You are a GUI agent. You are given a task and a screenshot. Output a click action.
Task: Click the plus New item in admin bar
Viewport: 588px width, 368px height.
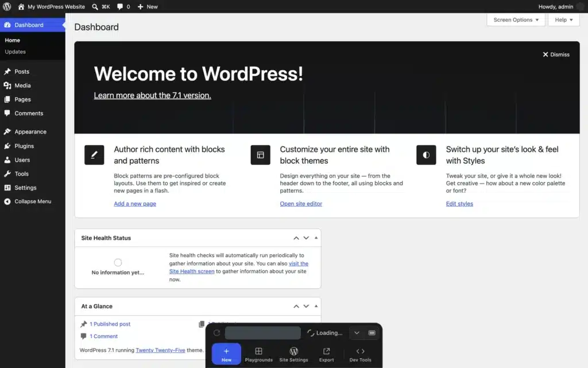click(148, 6)
